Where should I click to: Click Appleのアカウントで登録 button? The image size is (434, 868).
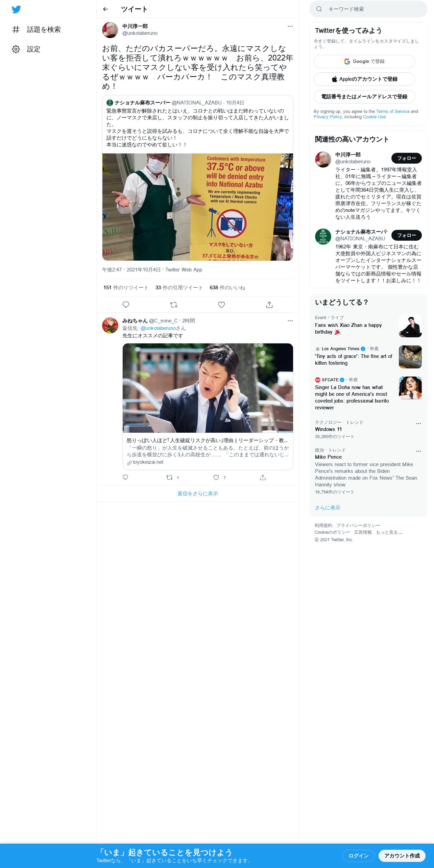coord(364,79)
